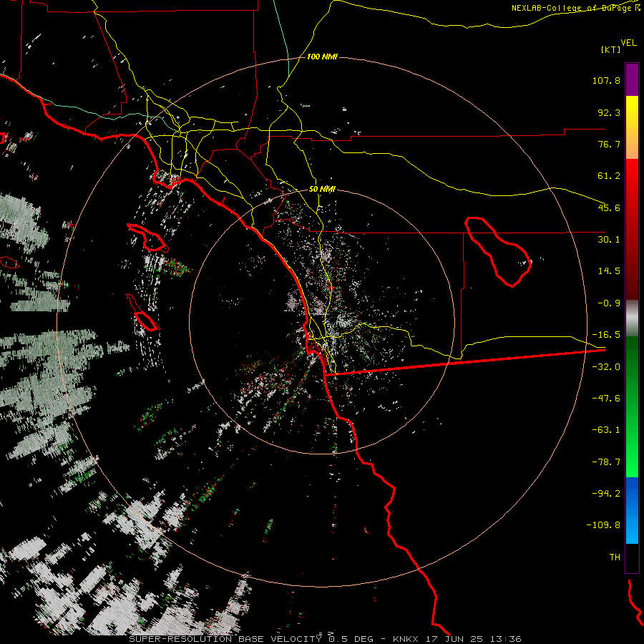Click the KNKX station identifier in caption
This screenshot has height=644, width=644.
click(x=406, y=639)
